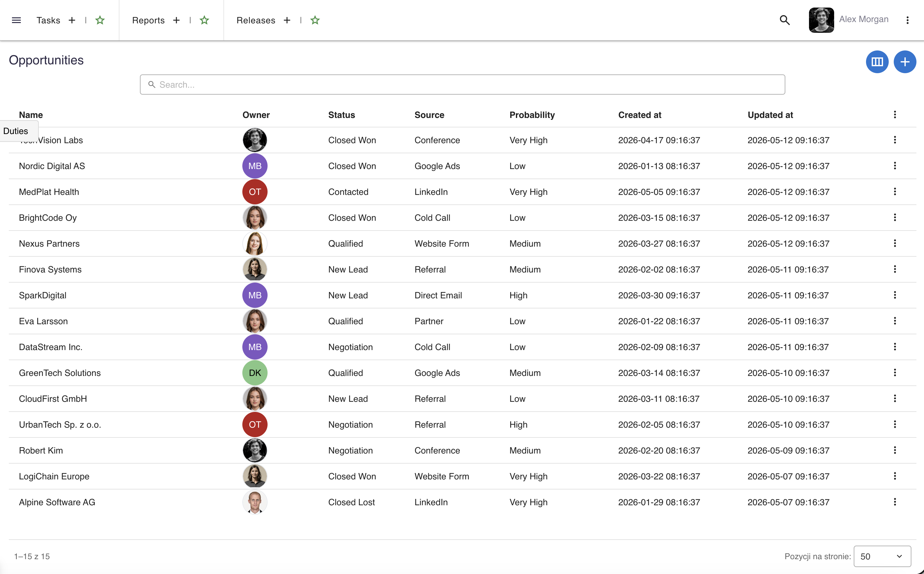Screen dimensions: 924x574
Task: Favorite the Releases section star
Action: [x=315, y=20]
